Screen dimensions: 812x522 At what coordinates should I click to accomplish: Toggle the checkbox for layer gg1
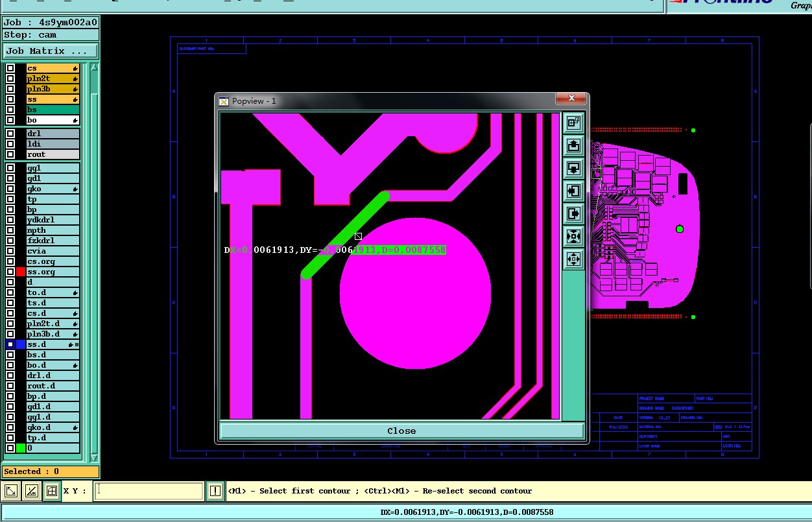tap(10, 168)
